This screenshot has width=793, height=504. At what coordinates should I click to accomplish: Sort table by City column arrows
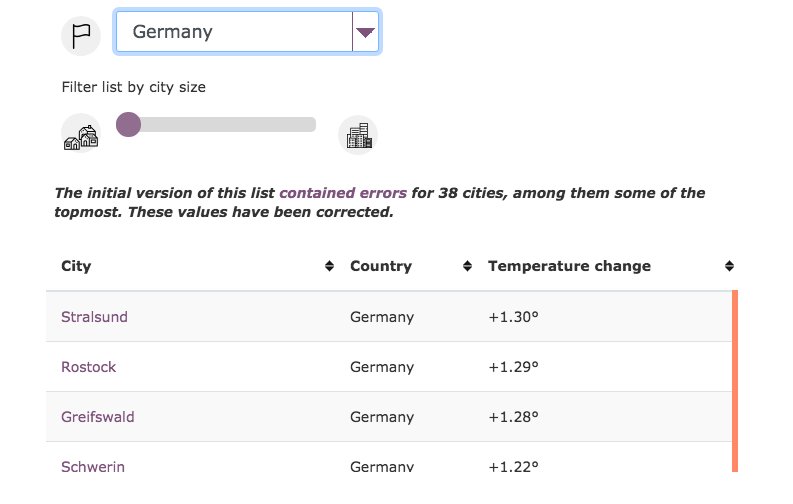tap(329, 266)
